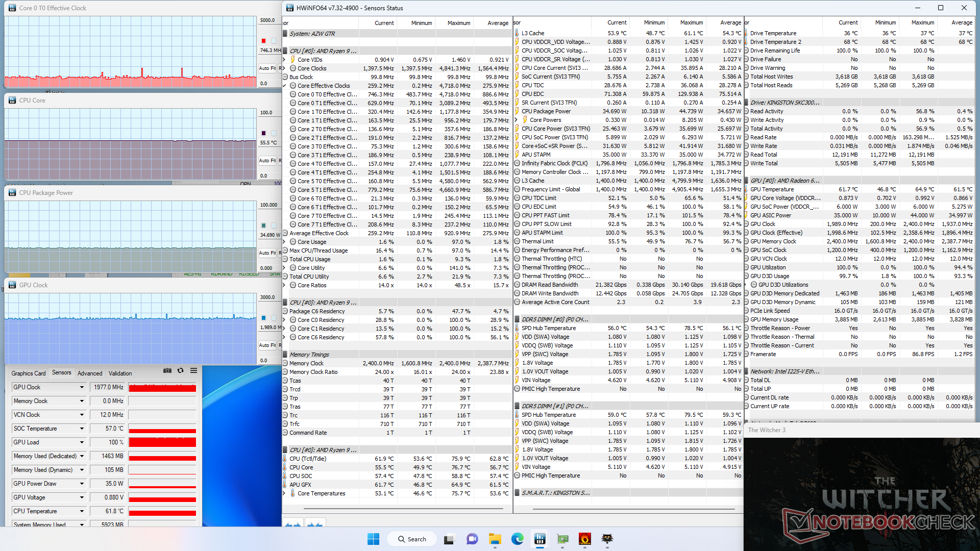Screen dimensions: 980x551
Task: Open FurMark icon in the taskbar
Action: tap(585, 539)
